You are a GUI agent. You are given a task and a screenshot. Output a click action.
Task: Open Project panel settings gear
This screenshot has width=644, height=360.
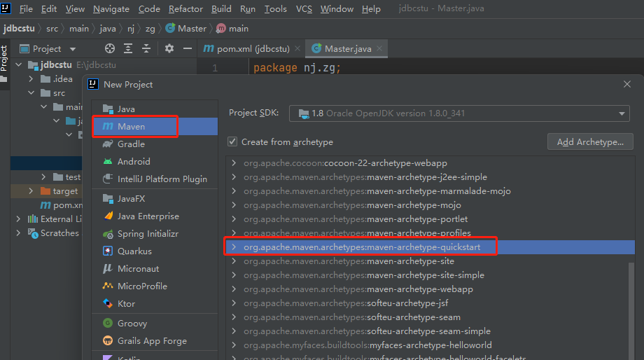tap(169, 48)
